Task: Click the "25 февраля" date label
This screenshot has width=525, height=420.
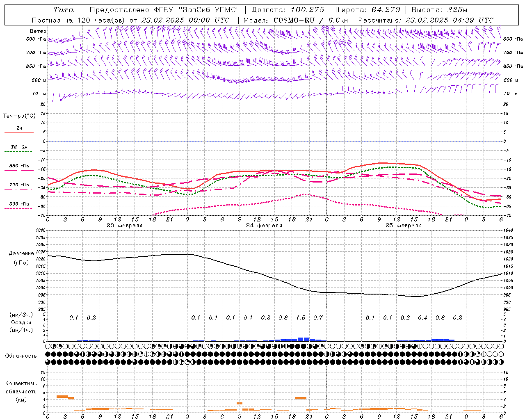Action: [404, 226]
